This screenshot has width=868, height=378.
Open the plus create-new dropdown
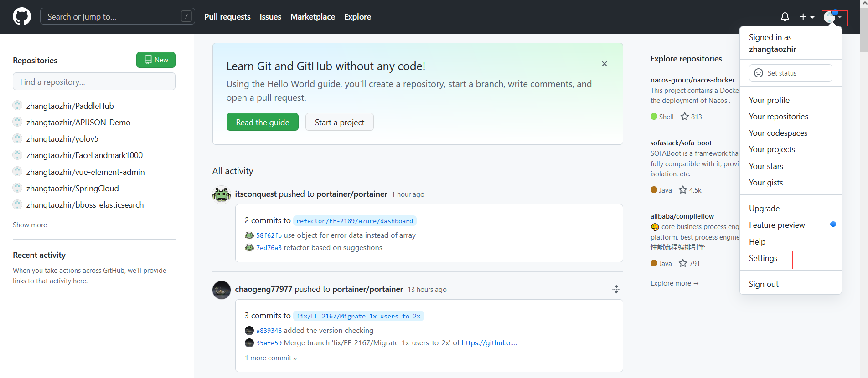click(806, 17)
